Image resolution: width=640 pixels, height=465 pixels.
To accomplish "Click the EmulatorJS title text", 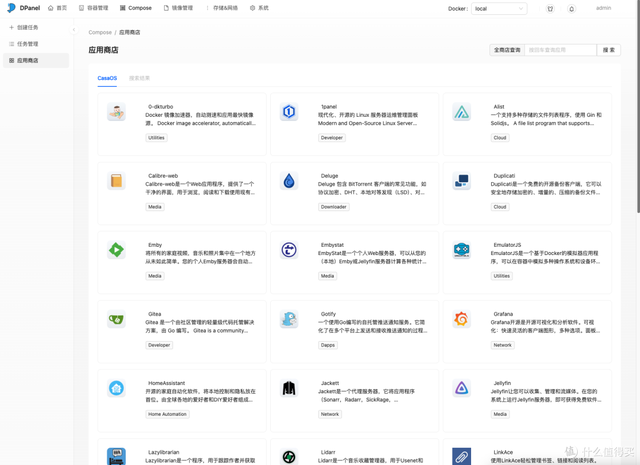I will [x=507, y=245].
